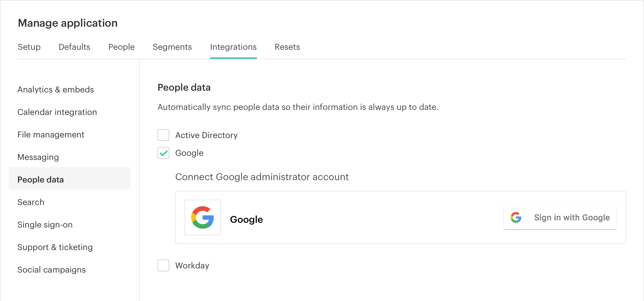Click the G icon on Sign in button
The image size is (644, 301).
pyautogui.click(x=516, y=217)
